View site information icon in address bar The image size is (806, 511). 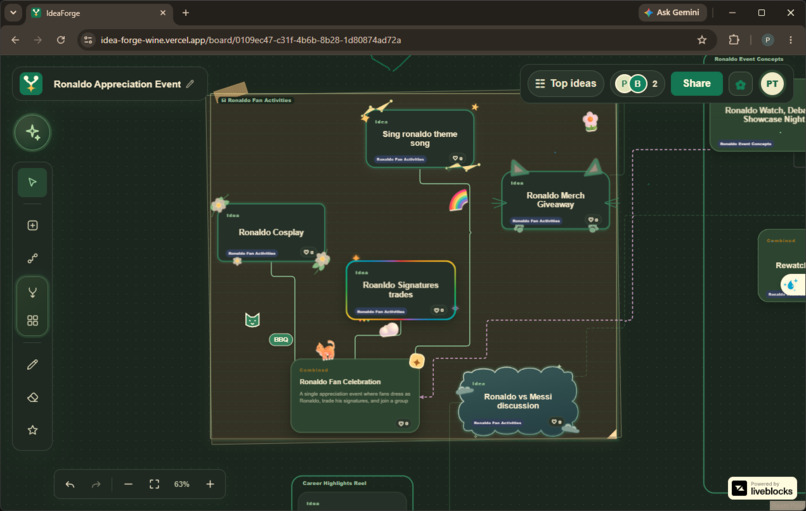point(88,40)
